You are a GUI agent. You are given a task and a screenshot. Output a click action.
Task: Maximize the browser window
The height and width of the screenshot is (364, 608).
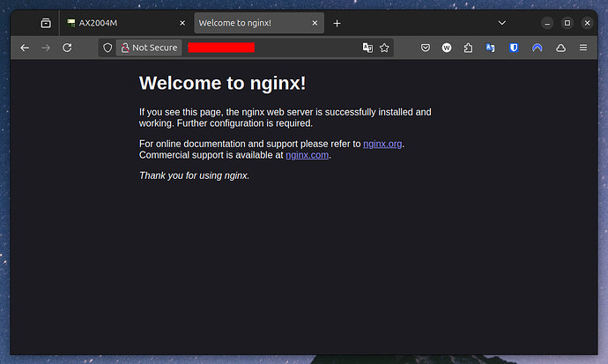click(567, 23)
